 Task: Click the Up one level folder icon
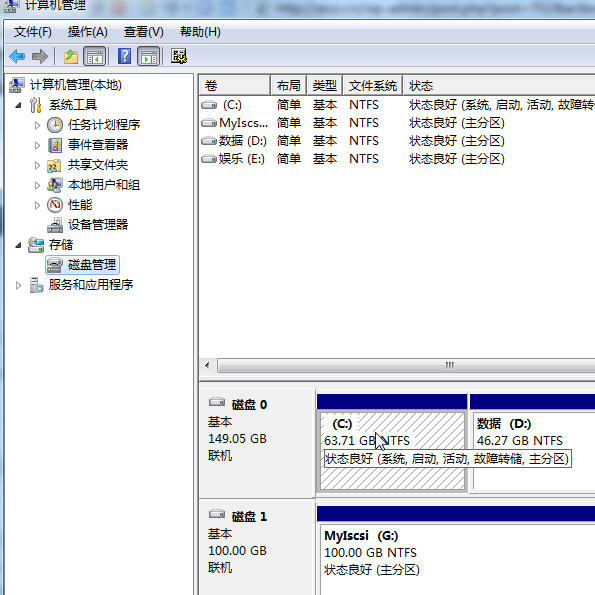click(x=71, y=57)
